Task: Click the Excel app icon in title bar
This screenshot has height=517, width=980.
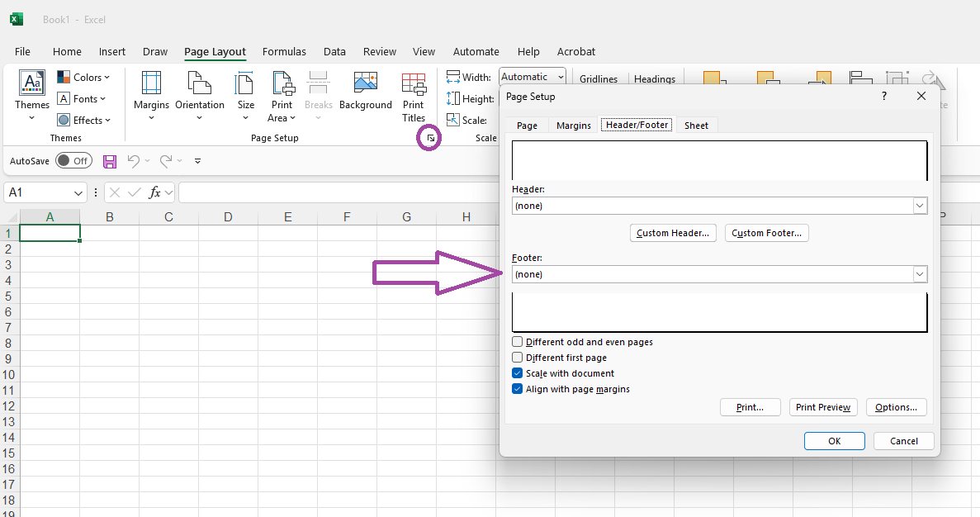Action: coord(17,19)
